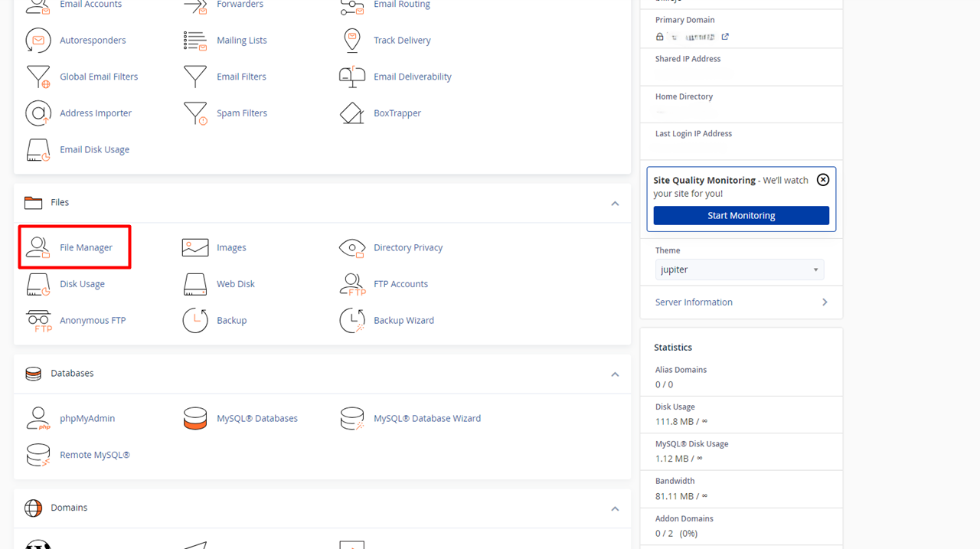Image resolution: width=980 pixels, height=549 pixels.
Task: Dismiss the Site Quality Monitoring banner
Action: click(823, 180)
